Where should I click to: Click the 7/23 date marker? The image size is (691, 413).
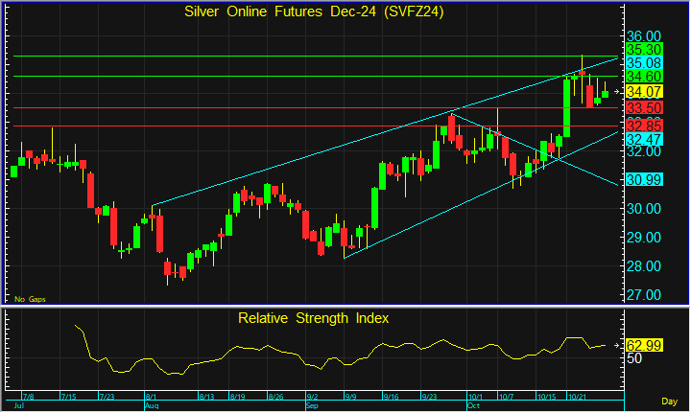tap(107, 397)
